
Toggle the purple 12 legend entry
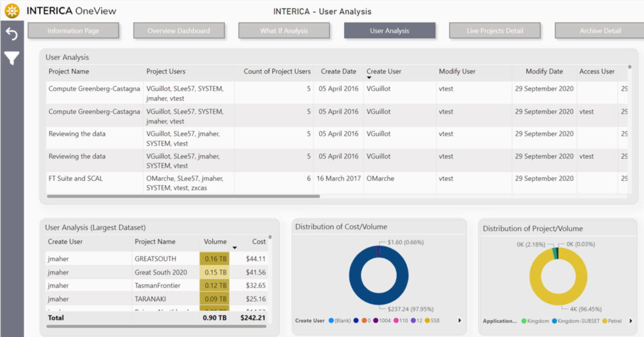tap(413, 320)
